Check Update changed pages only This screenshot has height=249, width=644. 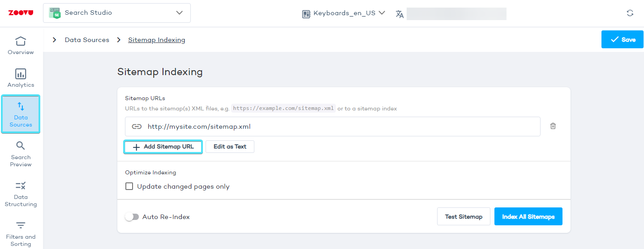click(129, 186)
